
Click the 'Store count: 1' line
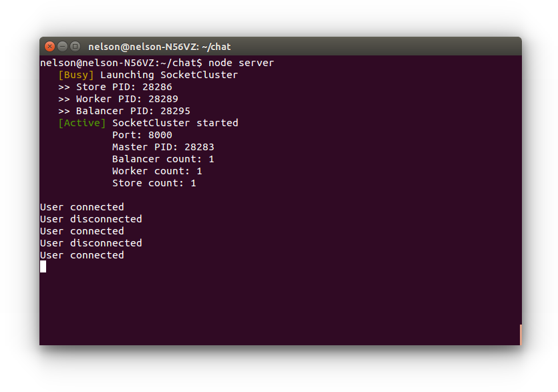click(x=154, y=183)
